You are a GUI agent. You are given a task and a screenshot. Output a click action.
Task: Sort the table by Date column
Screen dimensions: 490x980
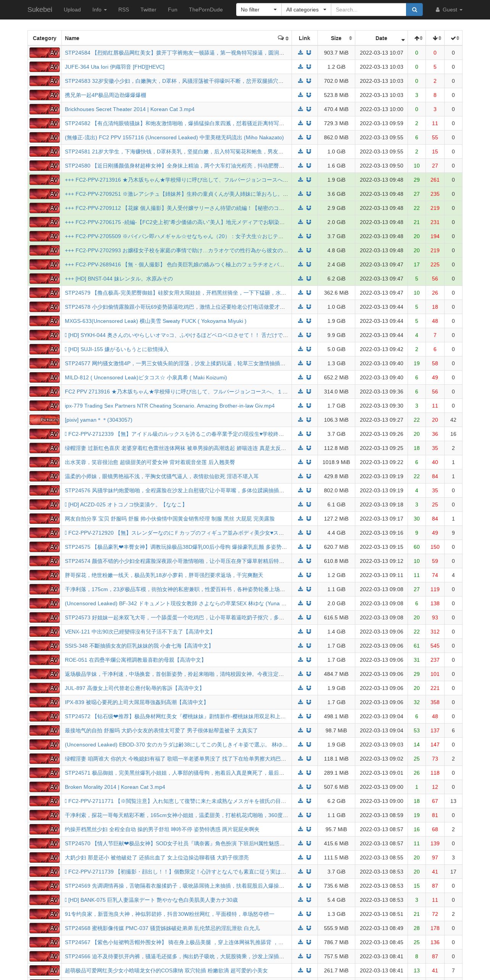click(x=381, y=38)
